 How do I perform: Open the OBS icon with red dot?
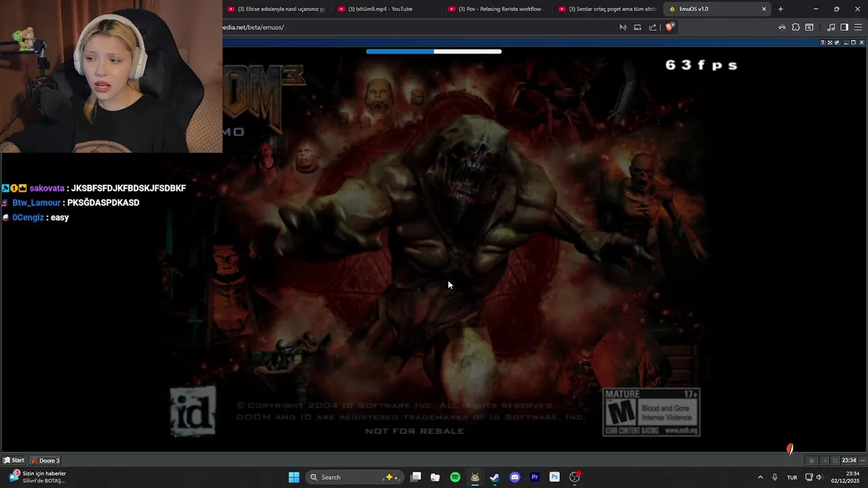coord(574,477)
